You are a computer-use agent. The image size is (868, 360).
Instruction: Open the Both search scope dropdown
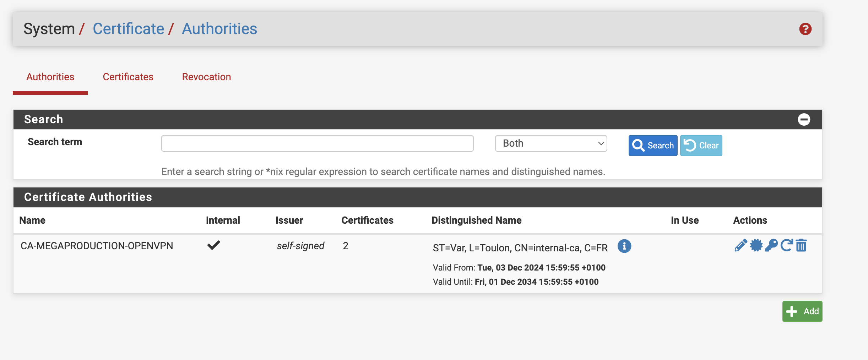pyautogui.click(x=551, y=143)
